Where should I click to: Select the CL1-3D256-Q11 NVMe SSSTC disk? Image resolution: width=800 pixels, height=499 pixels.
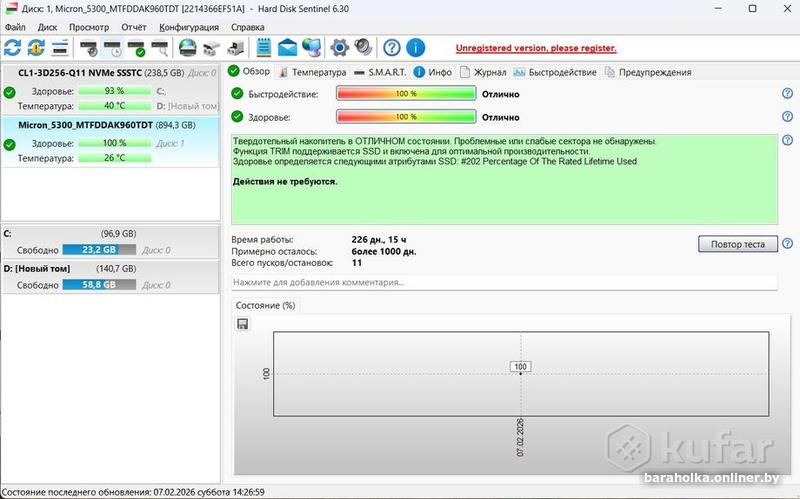pos(110,89)
